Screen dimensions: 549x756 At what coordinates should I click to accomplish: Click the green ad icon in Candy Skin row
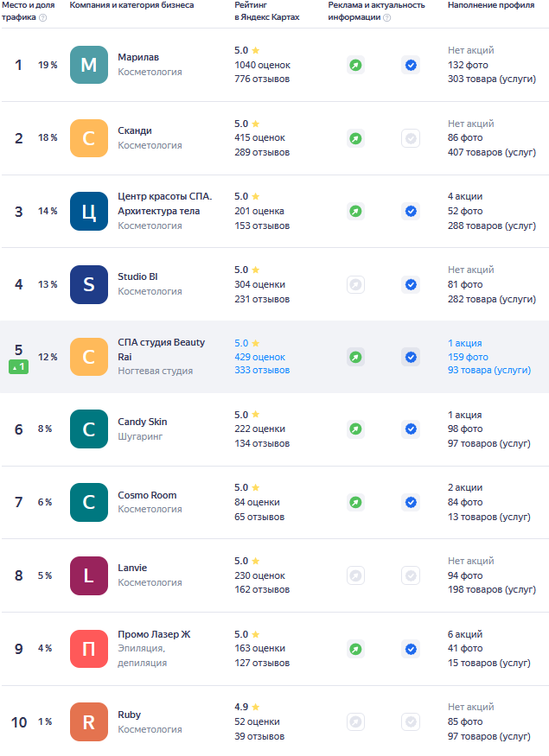(x=355, y=429)
